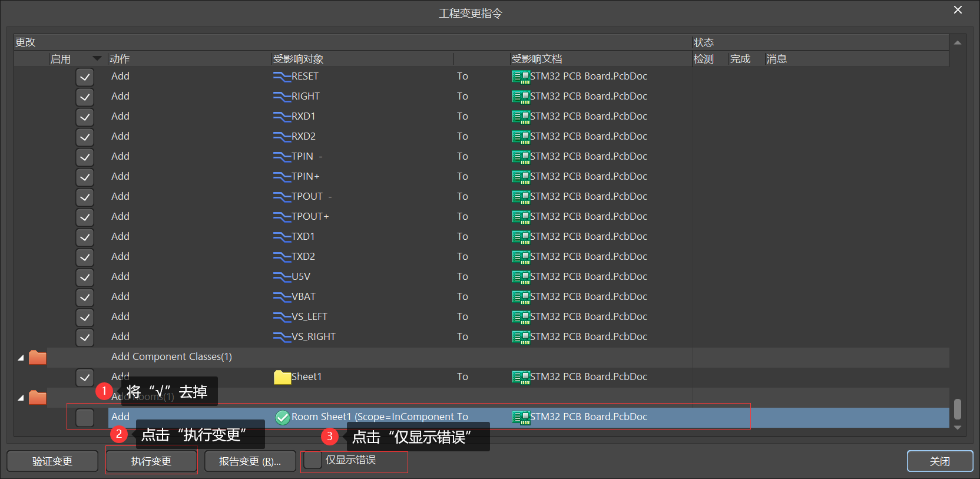
Task: Click the PcbDoc icon in the VBAT row
Action: point(521,298)
